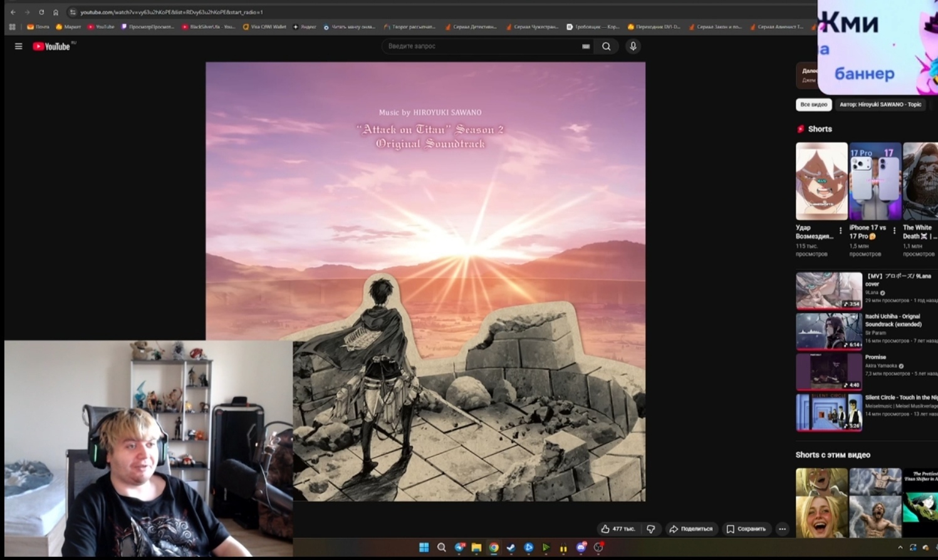The height and width of the screenshot is (560, 938).
Task: Open the Itachi Uchiha - Orignal Soundtrack title
Action: [894, 320]
